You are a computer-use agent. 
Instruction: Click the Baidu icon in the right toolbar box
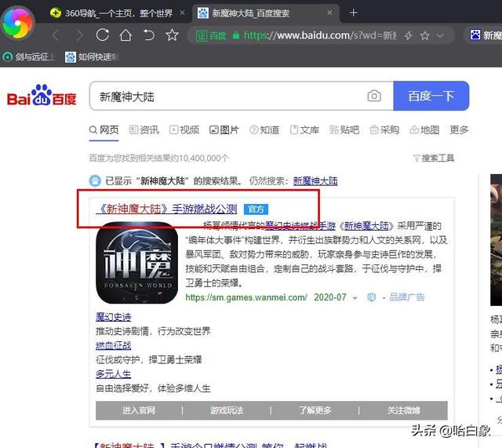tap(475, 35)
